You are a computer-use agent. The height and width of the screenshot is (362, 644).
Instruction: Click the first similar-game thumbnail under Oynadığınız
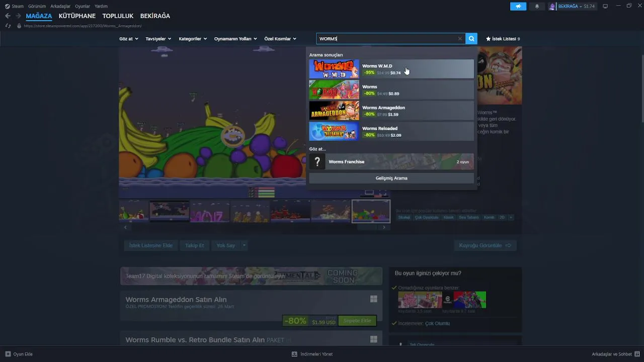tap(420, 300)
